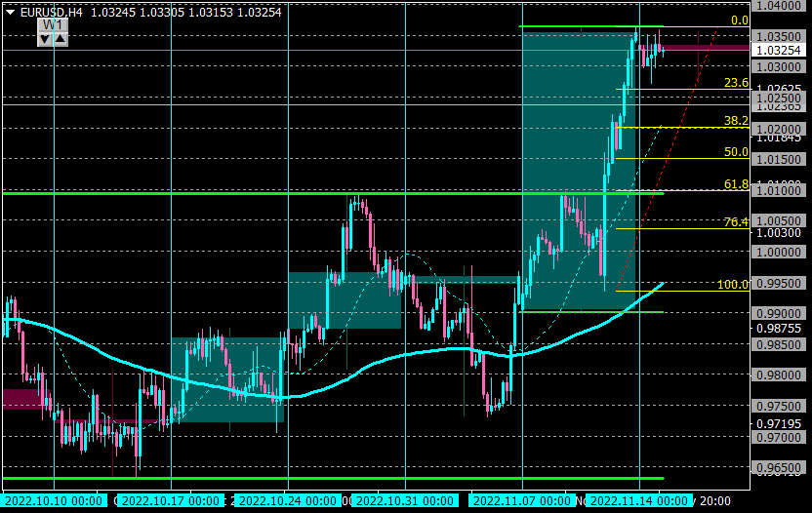Screen dimensions: 812x513
Task: Click the Fibonacci 61.8 level label
Action: (x=736, y=183)
